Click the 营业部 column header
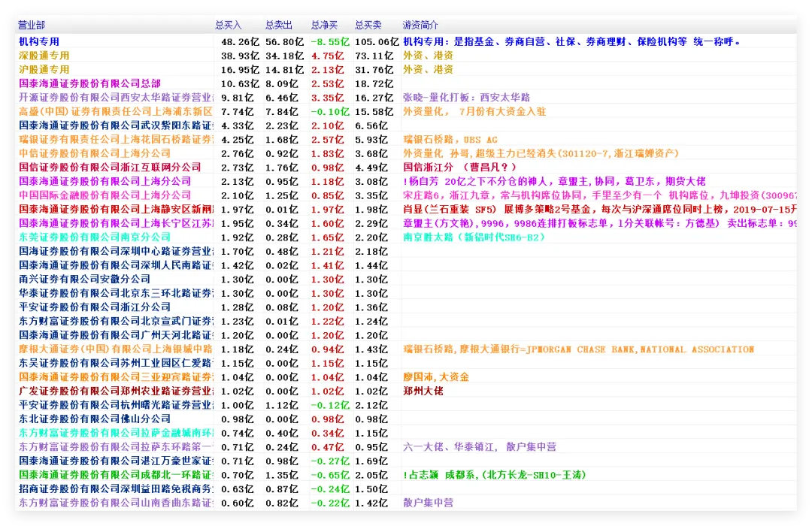Screen dimensions: 812x526 pos(32,25)
